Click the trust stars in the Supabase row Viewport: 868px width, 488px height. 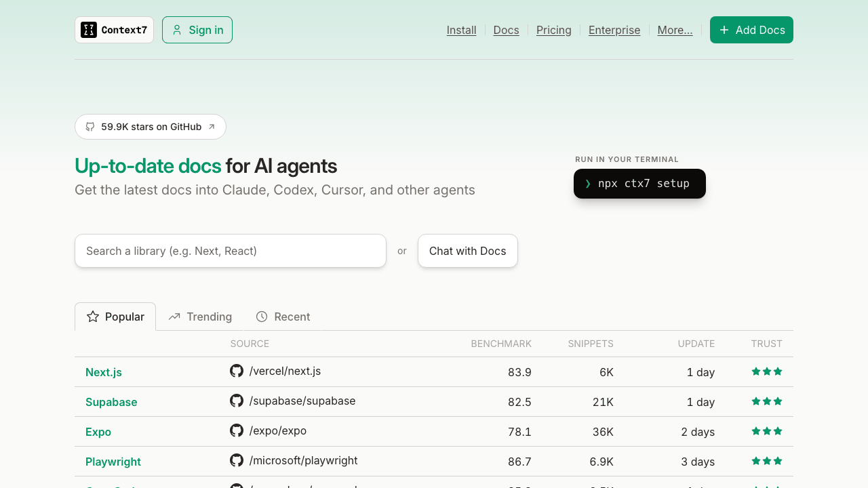(767, 401)
